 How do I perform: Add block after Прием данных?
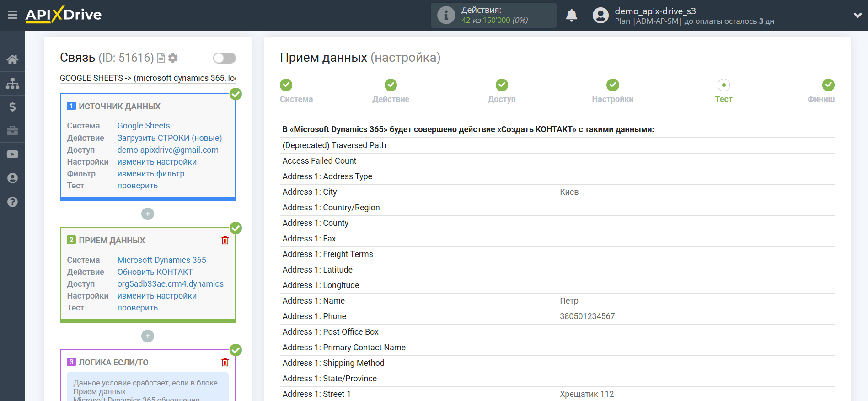coord(148,336)
